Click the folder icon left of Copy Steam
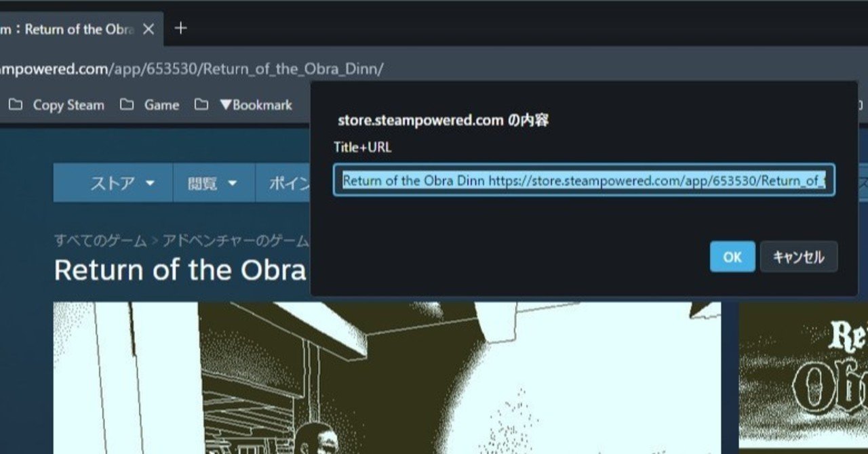Screen dimensions: 868x454 [16, 105]
